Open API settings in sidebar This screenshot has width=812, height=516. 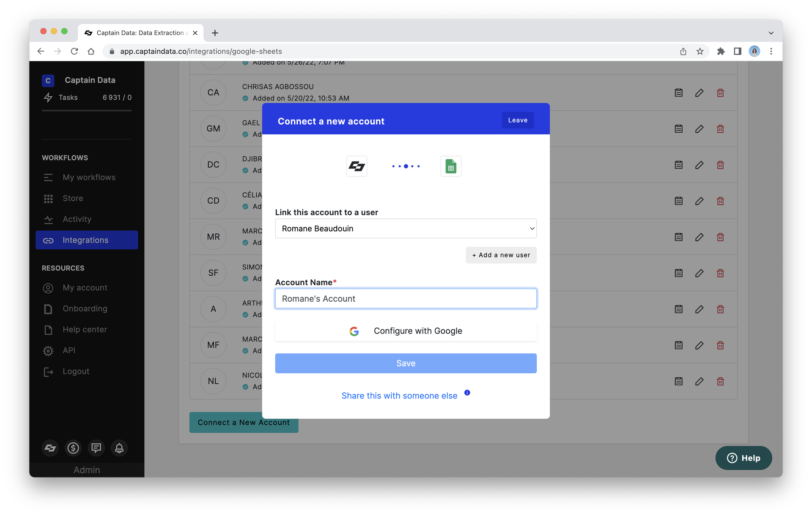(87, 350)
